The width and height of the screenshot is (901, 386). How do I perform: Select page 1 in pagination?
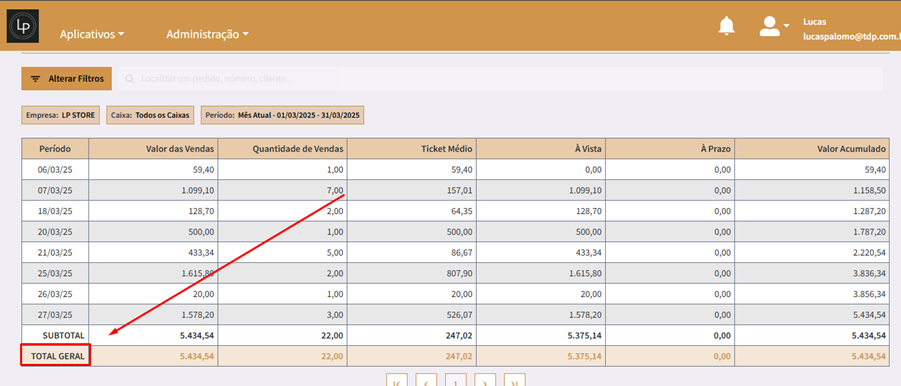(456, 380)
